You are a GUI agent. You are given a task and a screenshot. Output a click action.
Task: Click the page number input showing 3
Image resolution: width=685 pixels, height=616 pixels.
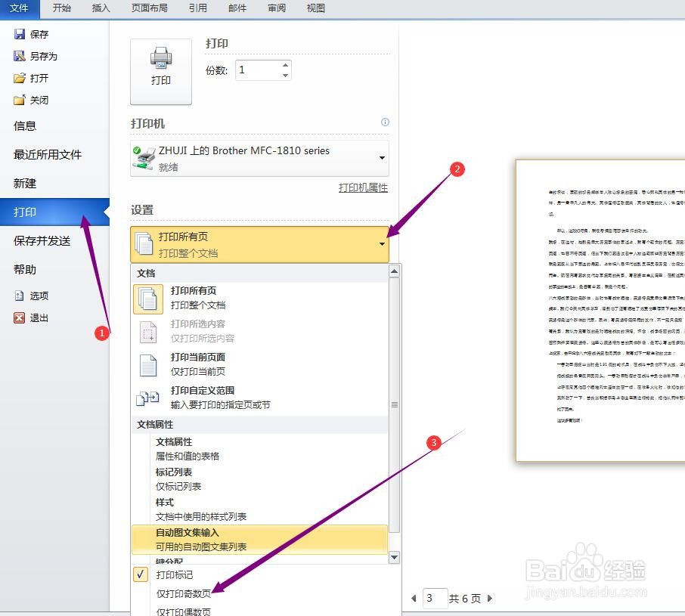434,598
